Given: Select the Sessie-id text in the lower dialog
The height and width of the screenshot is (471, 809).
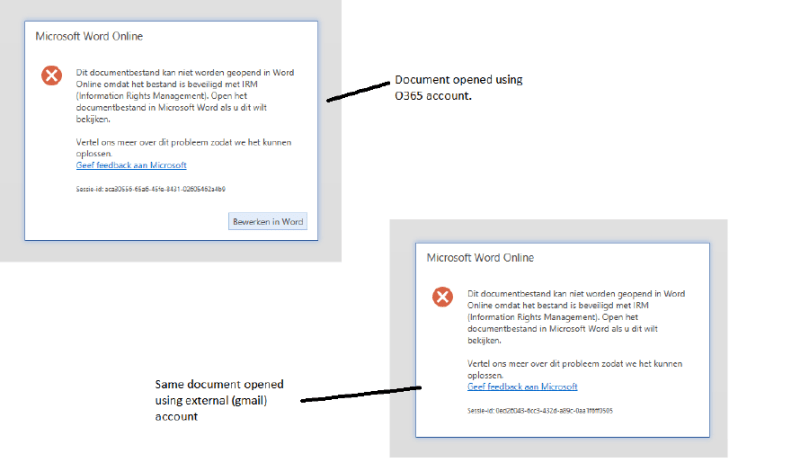Looking at the screenshot, I should (x=539, y=410).
